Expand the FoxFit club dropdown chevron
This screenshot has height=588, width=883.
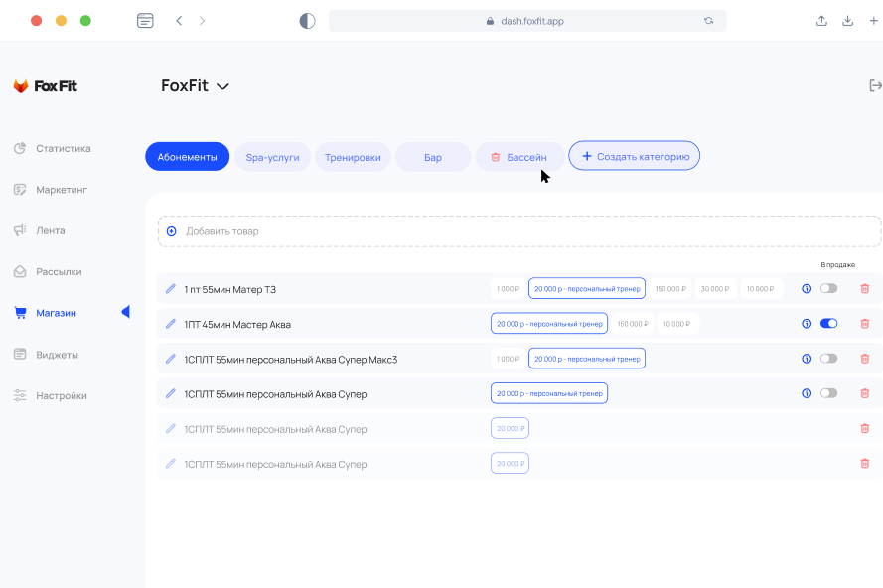point(223,86)
